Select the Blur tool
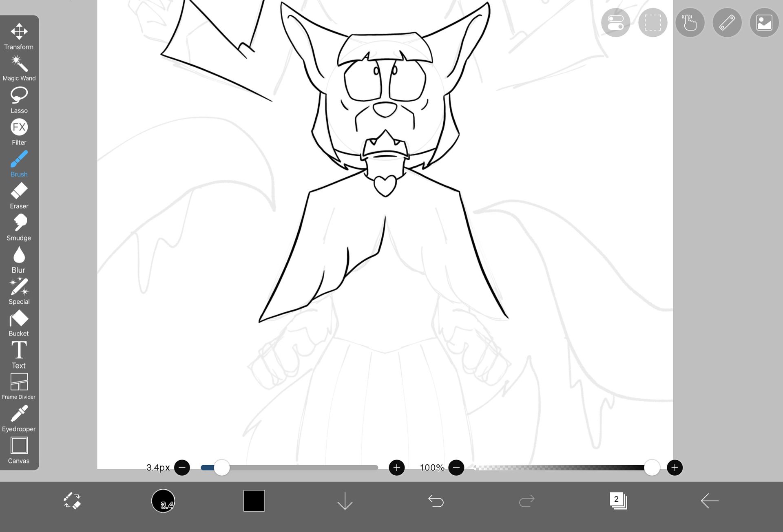Screen dimensions: 783x532 [19, 260]
